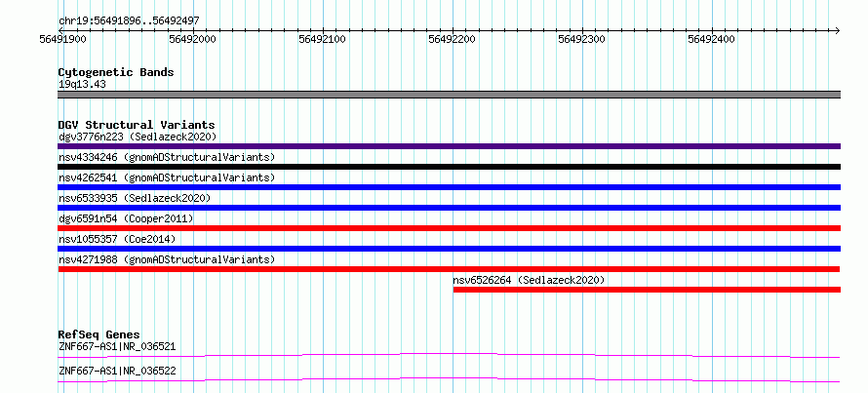
Task: Open label nsv1055357 (Coe2014)
Action: (x=117, y=239)
